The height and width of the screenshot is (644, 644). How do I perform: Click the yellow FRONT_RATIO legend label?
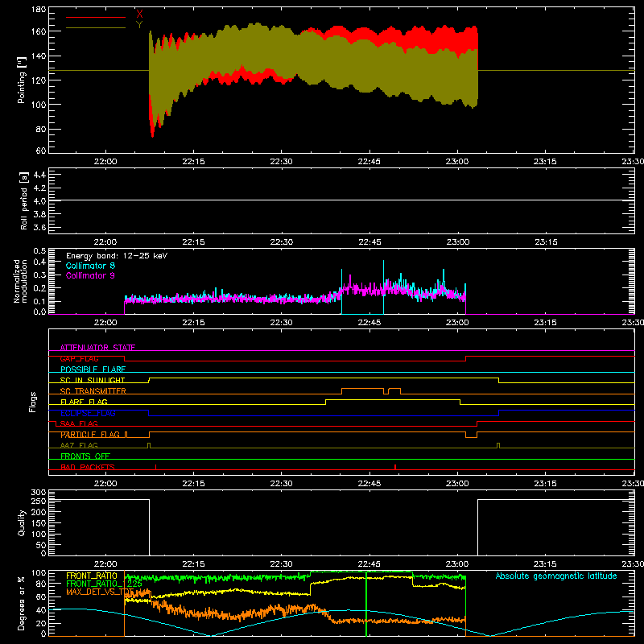[92, 576]
